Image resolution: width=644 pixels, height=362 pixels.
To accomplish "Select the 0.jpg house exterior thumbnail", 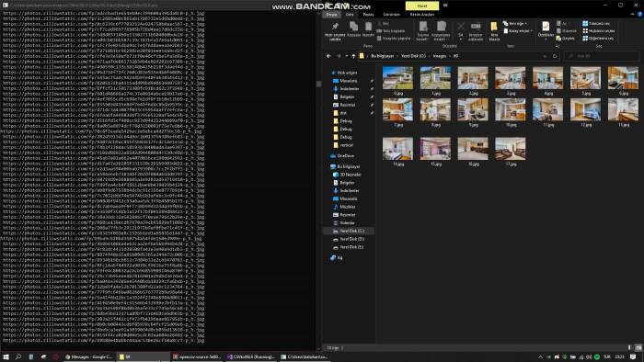I will [397, 78].
